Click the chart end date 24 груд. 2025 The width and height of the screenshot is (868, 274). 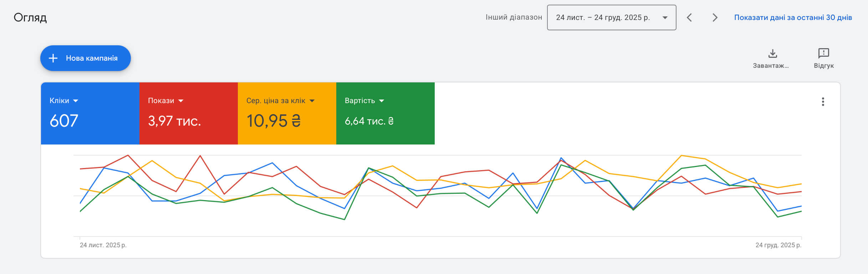pyautogui.click(x=778, y=245)
